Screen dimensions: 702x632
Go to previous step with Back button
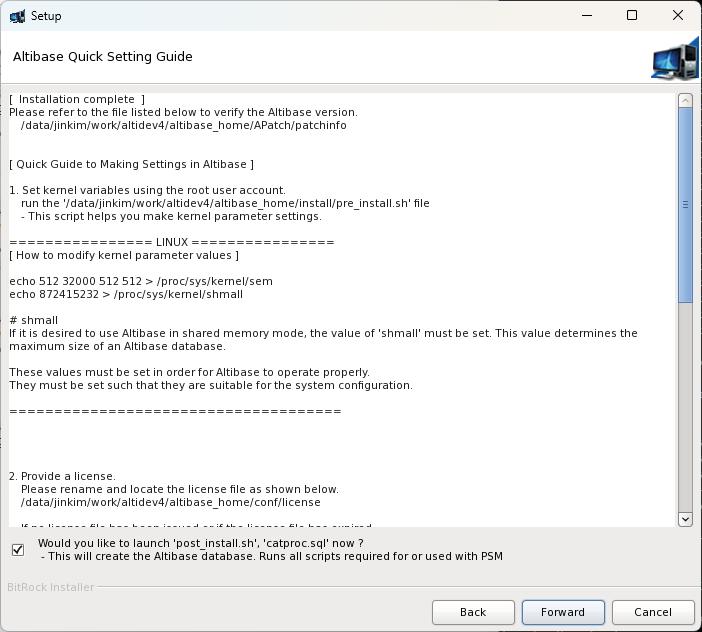tap(473, 612)
